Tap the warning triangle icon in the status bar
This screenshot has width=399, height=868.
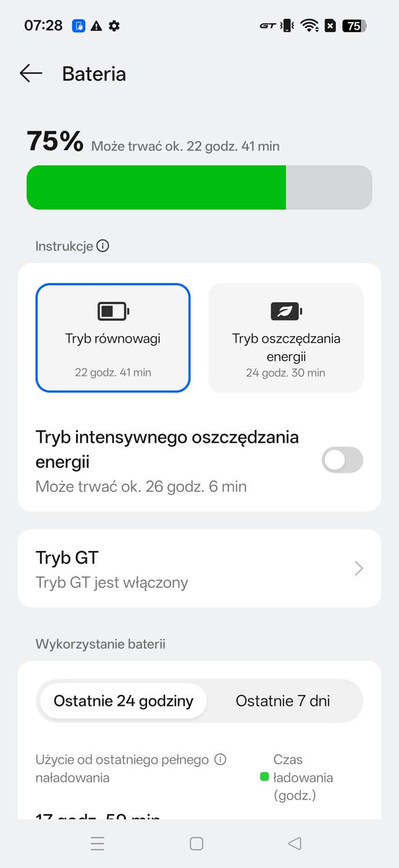pyautogui.click(x=97, y=25)
